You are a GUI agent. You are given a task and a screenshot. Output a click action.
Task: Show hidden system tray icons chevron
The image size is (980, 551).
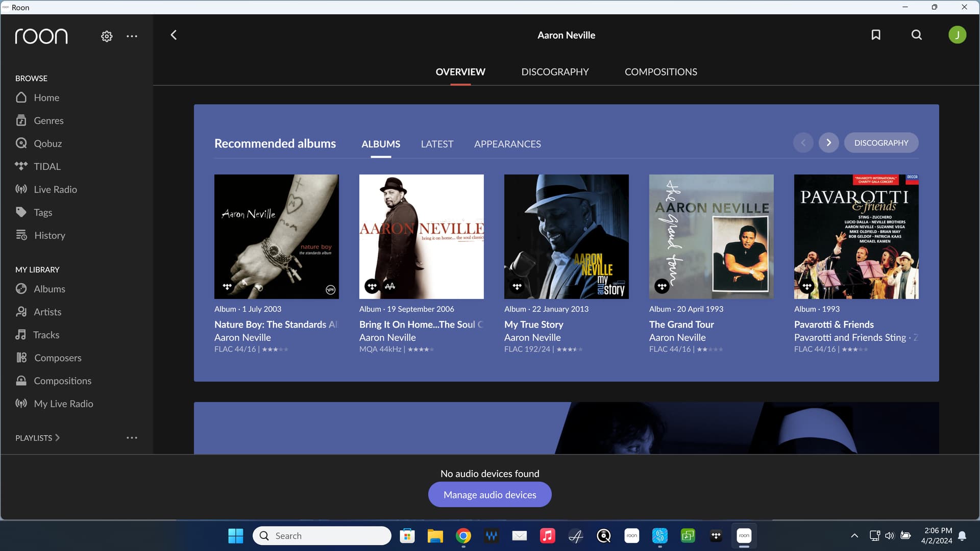[x=854, y=536]
